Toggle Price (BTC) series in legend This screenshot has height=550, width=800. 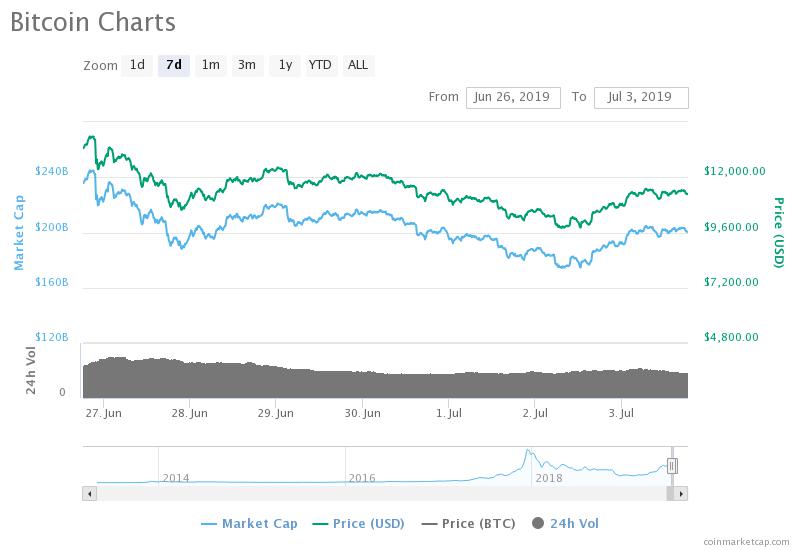click(x=468, y=523)
